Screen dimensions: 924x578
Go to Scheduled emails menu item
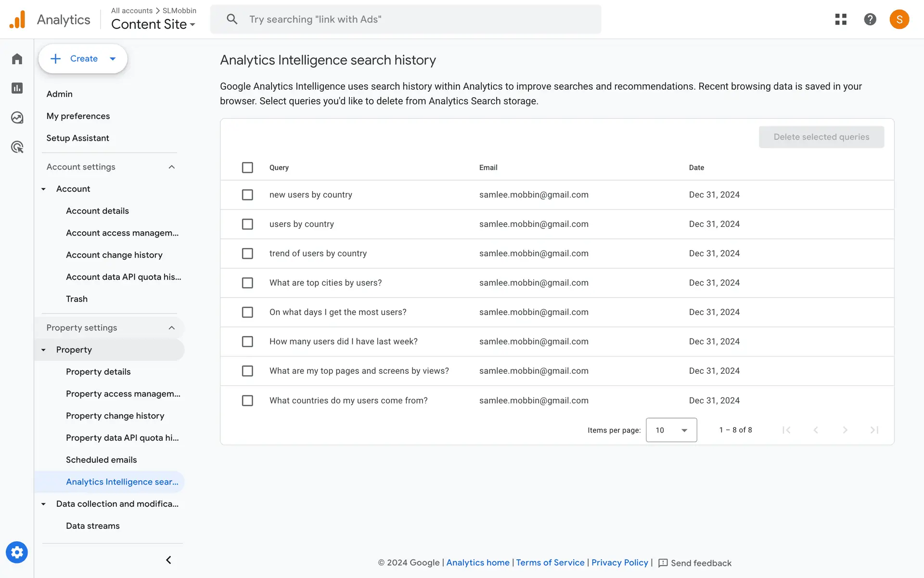(101, 460)
